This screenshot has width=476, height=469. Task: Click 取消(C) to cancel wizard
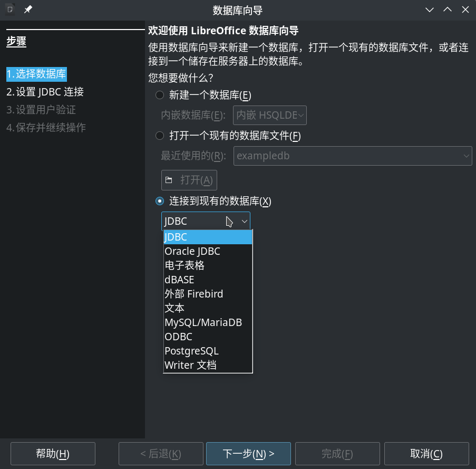(426, 454)
